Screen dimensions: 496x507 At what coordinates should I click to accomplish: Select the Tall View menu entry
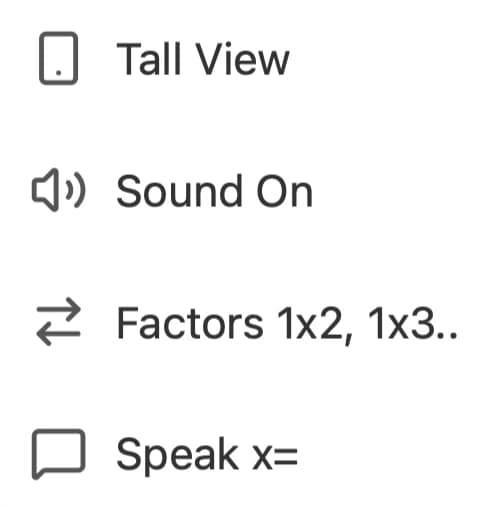coord(248,59)
